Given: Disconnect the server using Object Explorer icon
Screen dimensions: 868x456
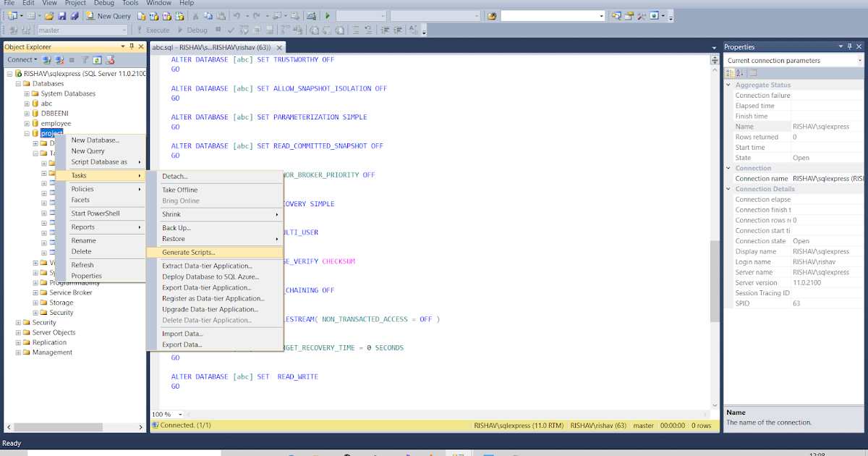Looking at the screenshot, I should pyautogui.click(x=59, y=60).
